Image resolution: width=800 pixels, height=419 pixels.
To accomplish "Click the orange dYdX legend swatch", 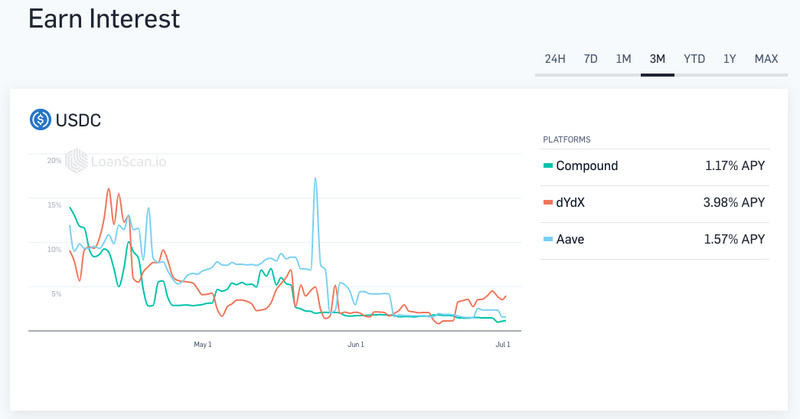I will pyautogui.click(x=547, y=203).
